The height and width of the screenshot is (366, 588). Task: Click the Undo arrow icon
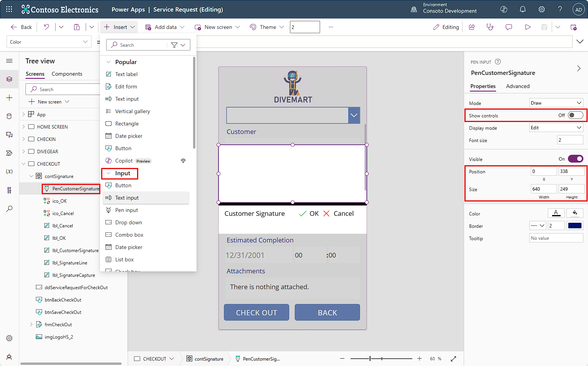[x=46, y=27]
